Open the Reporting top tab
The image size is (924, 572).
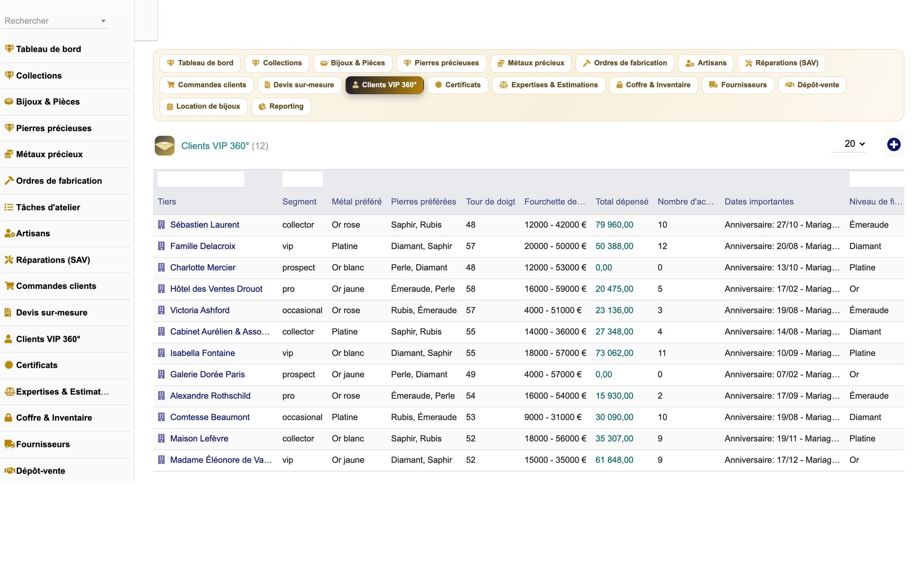pos(281,106)
